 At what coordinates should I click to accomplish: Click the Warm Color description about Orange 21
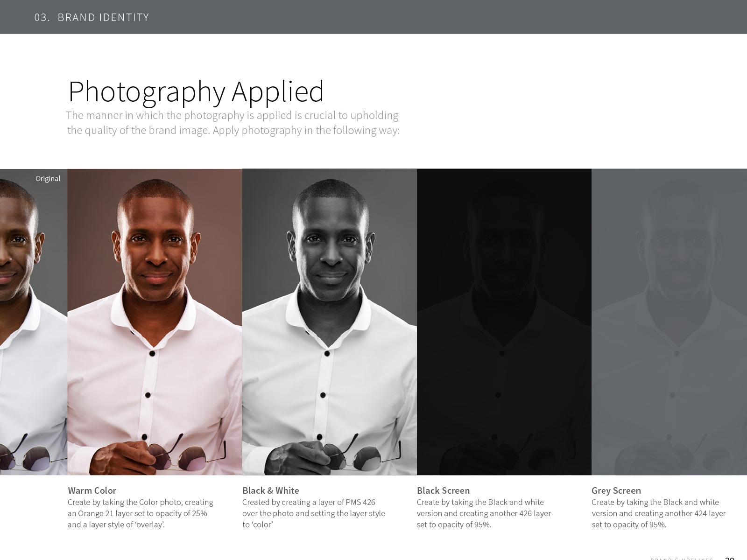(140, 513)
